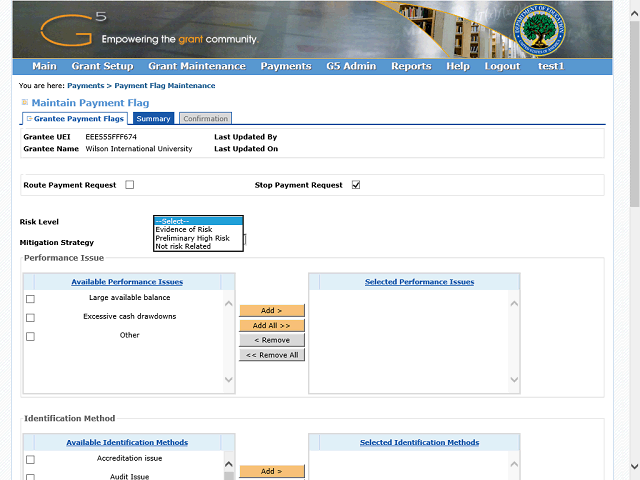Click the page scrollbar up arrow

(634, 6)
